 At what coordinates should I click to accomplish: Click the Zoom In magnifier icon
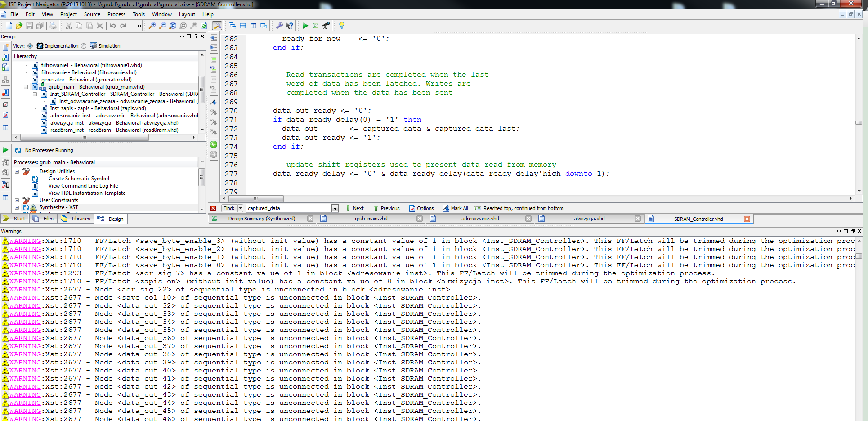tap(152, 26)
